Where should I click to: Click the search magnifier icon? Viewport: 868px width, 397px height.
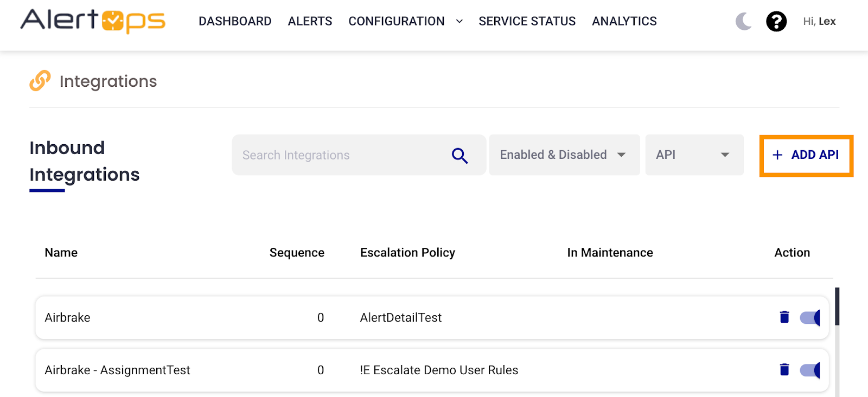(x=459, y=156)
